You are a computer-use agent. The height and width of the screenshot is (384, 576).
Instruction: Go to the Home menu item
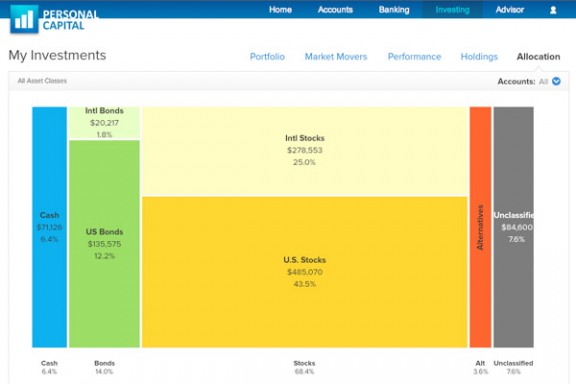coord(280,10)
